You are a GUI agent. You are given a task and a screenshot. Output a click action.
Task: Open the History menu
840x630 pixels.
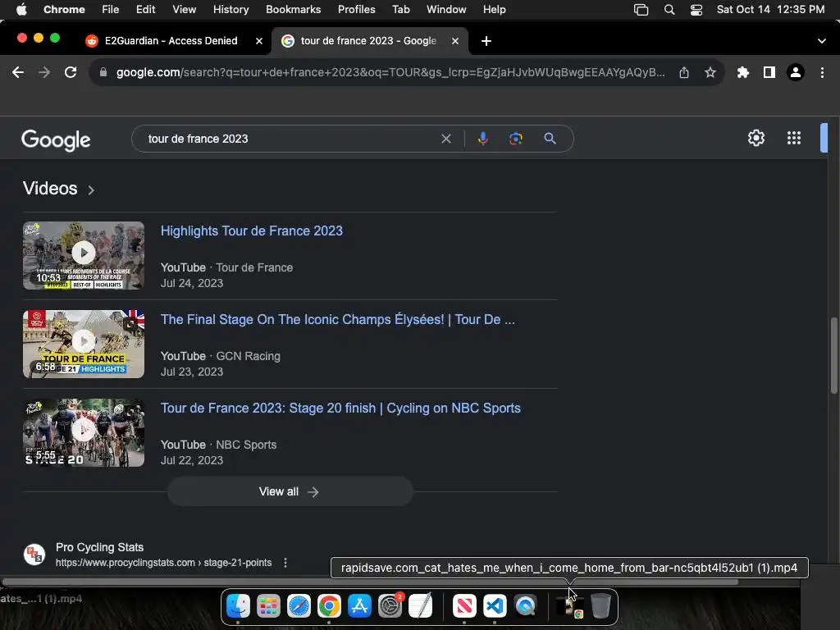coord(231,9)
